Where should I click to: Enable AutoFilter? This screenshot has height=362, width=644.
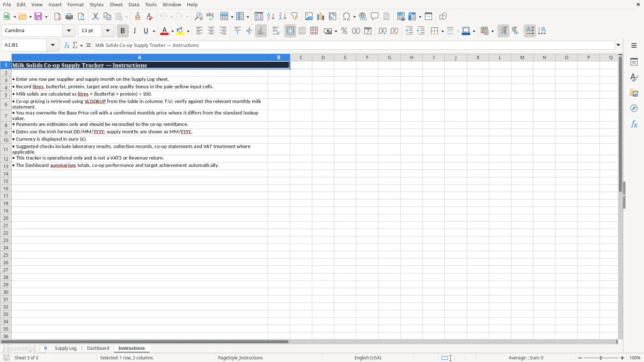tap(295, 17)
